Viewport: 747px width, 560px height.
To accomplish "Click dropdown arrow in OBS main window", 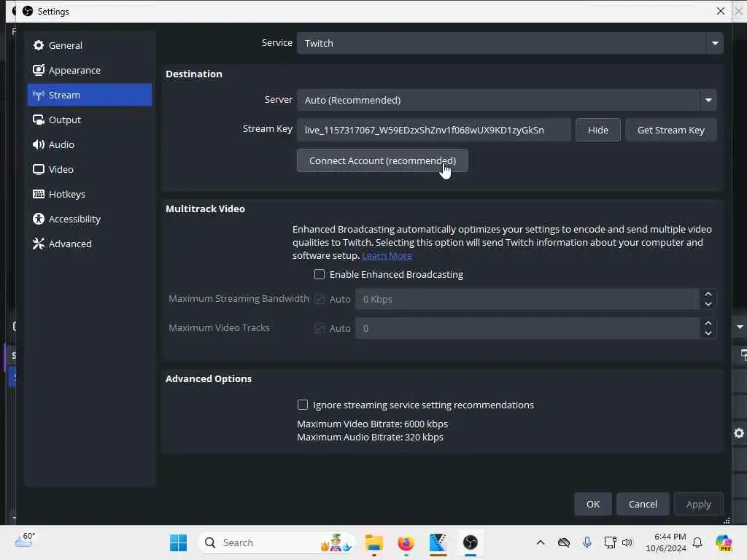I will point(740,327).
